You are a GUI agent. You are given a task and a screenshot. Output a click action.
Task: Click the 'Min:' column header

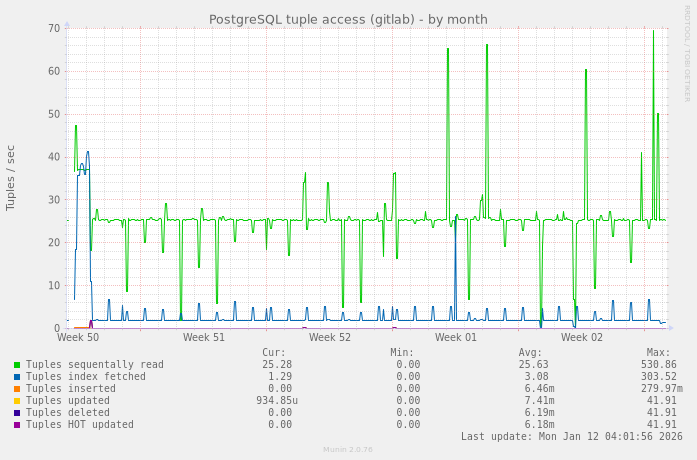click(402, 352)
